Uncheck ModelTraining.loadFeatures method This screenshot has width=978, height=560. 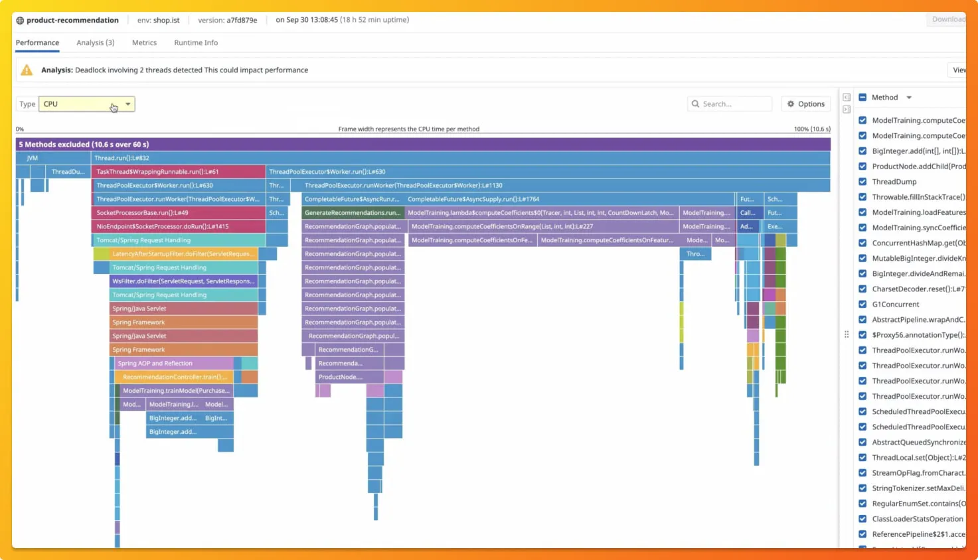862,212
